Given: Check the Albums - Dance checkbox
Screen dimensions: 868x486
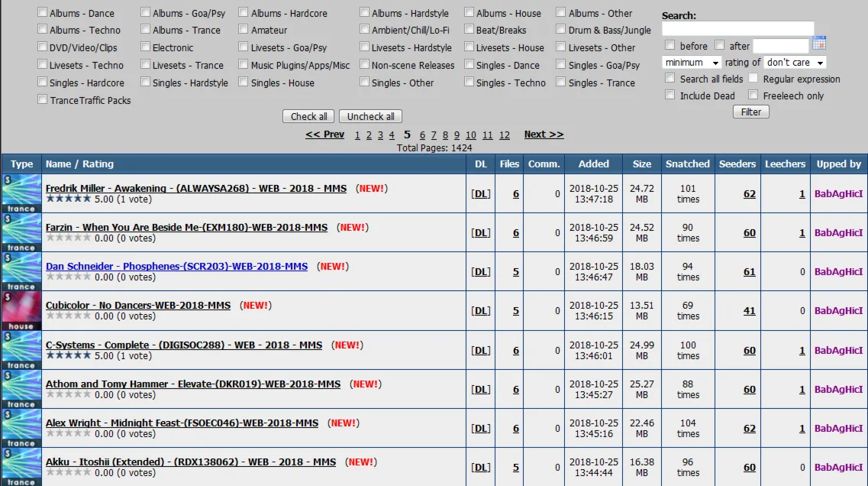Looking at the screenshot, I should click(42, 11).
